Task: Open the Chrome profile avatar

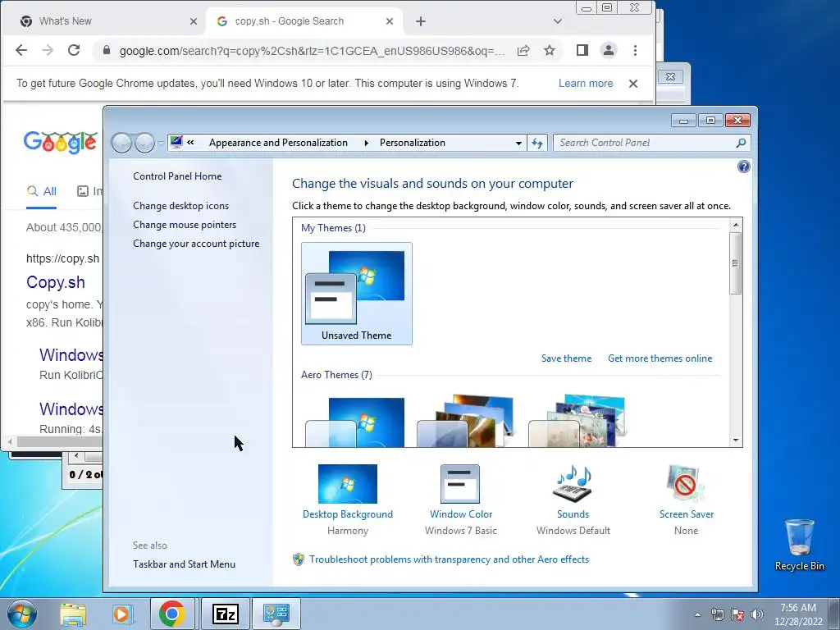Action: (x=609, y=50)
